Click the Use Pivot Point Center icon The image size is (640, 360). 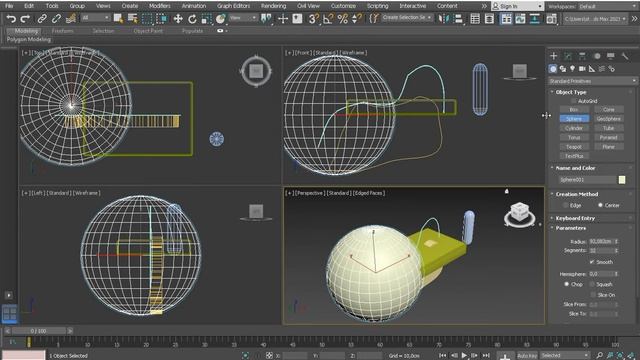(x=266, y=18)
